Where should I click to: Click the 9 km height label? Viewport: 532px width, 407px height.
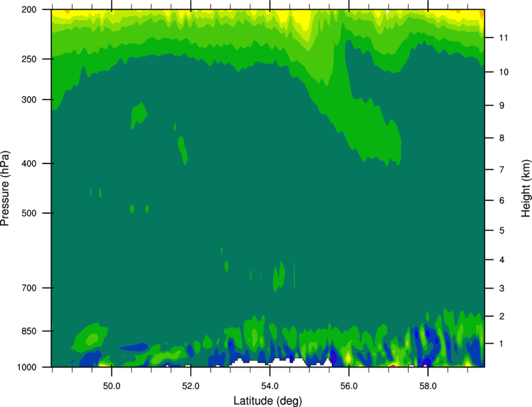pyautogui.click(x=501, y=106)
